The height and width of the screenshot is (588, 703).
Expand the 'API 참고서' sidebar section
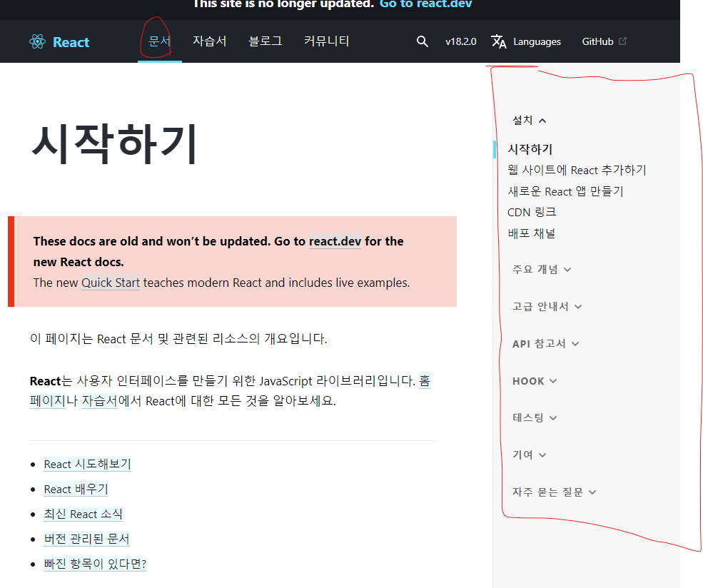pyautogui.click(x=546, y=344)
